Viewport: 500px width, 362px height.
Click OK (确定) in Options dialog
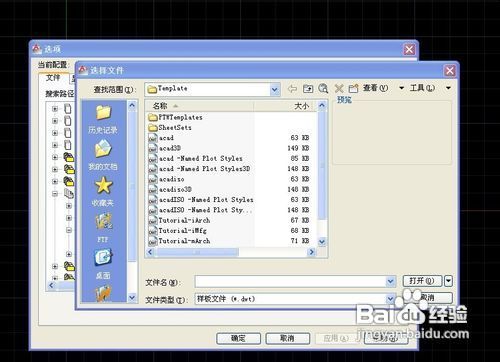[238, 339]
